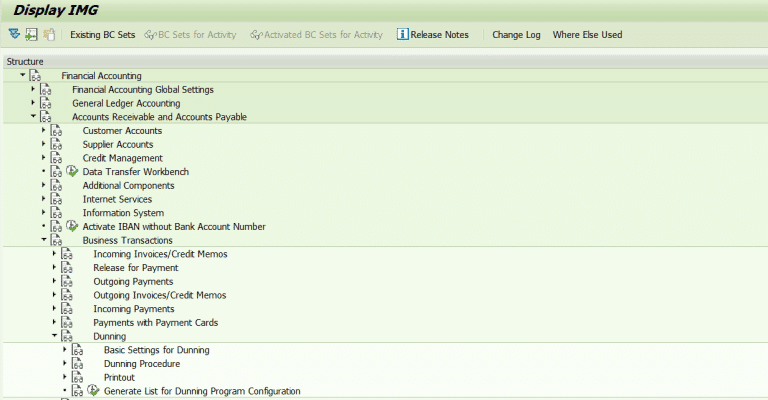The height and width of the screenshot is (400, 768).
Task: Collapse the Financial Accounting node
Action: point(22,76)
